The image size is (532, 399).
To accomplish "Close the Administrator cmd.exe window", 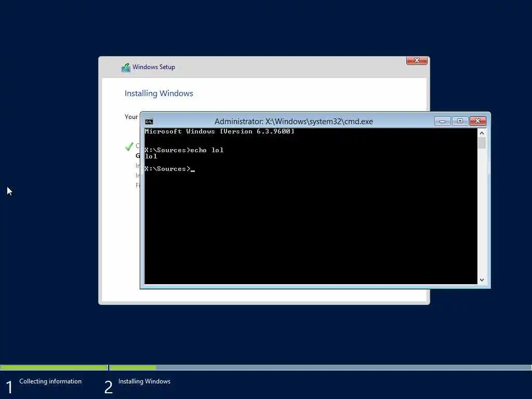I will click(x=478, y=121).
